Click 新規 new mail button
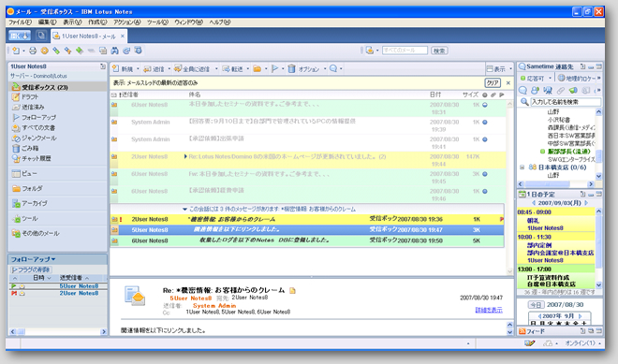618x364 pixels. [123, 69]
